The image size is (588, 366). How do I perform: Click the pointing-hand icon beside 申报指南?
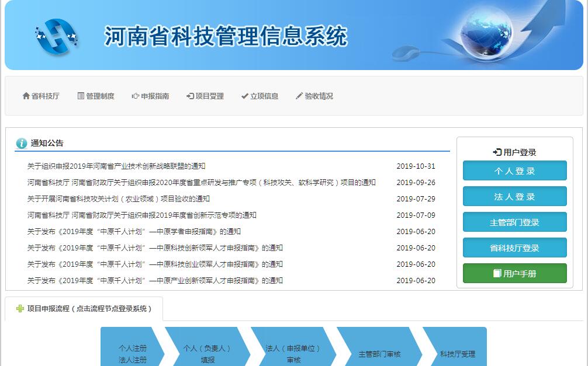[135, 96]
